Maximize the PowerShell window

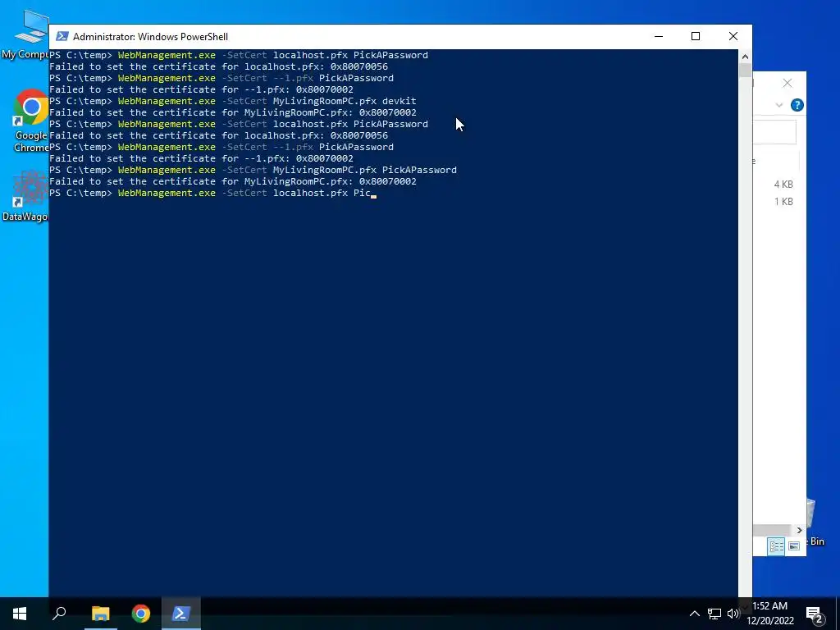[x=696, y=36]
